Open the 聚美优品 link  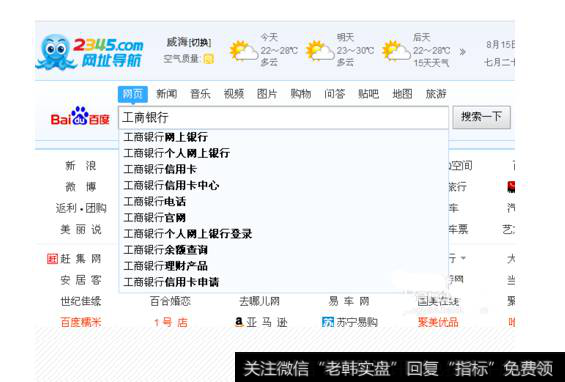(x=438, y=322)
